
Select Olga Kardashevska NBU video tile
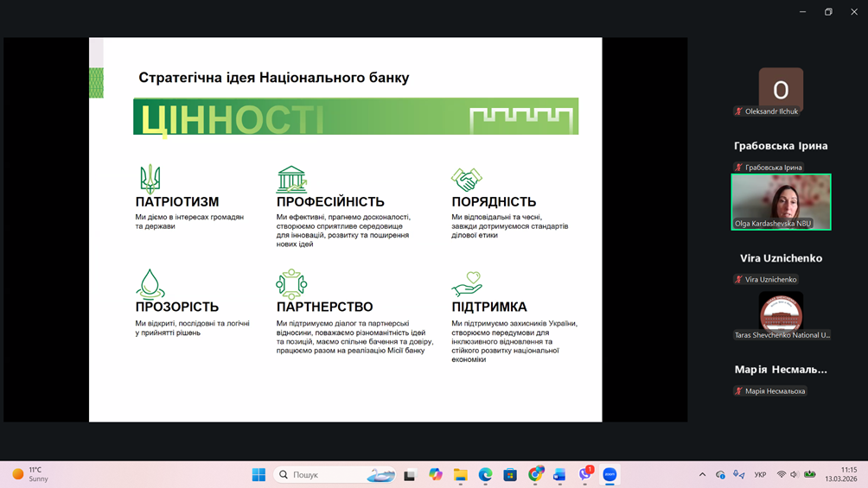coord(781,201)
